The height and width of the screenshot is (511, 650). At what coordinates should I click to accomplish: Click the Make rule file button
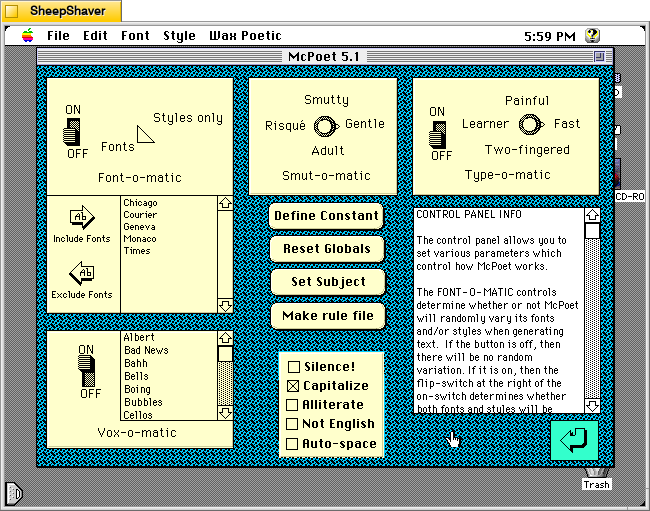point(328,316)
